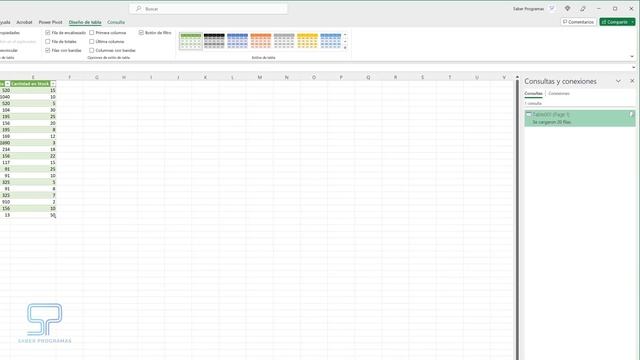640x360 pixels.
Task: Click the cell showing 1040
Action: click(5, 97)
